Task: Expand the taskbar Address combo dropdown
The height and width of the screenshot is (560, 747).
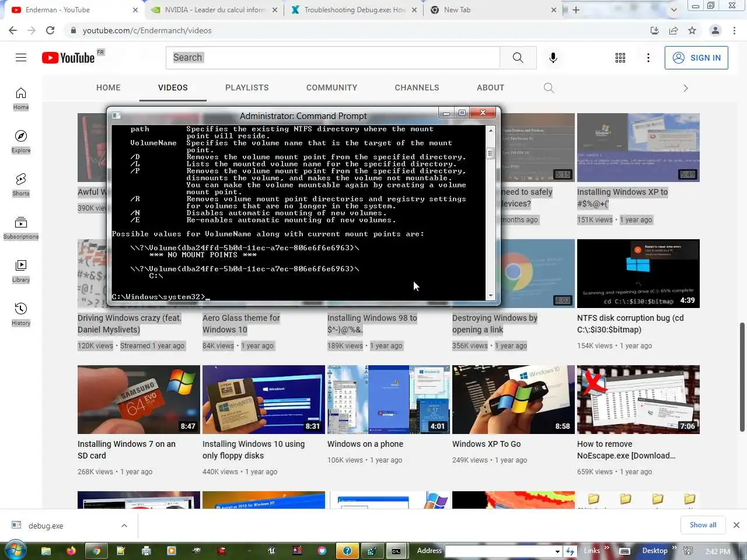Action: 557,551
